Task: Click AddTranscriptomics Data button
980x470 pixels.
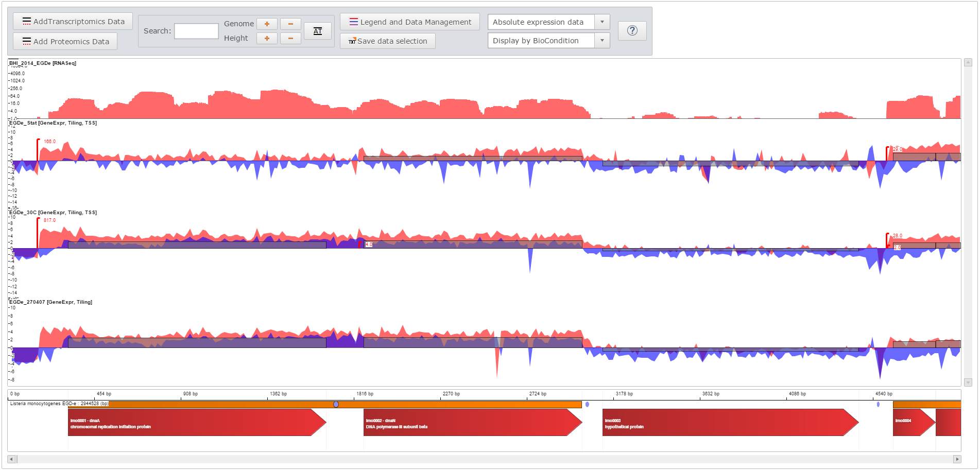Action: click(73, 22)
